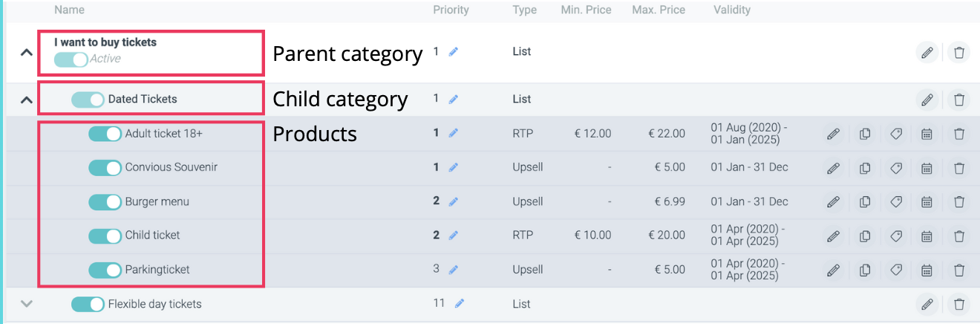Click the Child ticket product name
The height and width of the screenshot is (324, 980).
click(x=152, y=236)
